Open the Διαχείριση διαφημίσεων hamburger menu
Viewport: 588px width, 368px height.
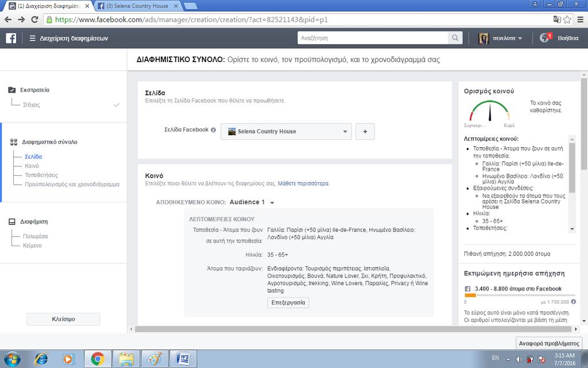point(33,39)
